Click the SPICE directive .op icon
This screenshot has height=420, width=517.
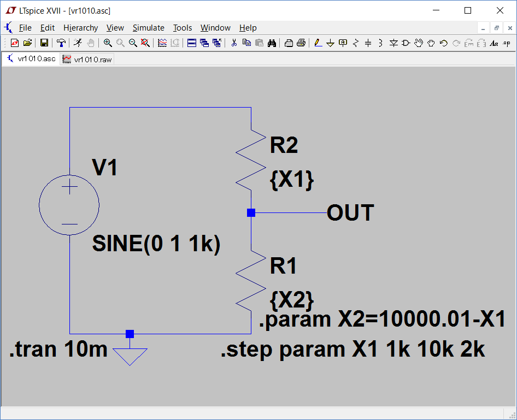point(507,43)
